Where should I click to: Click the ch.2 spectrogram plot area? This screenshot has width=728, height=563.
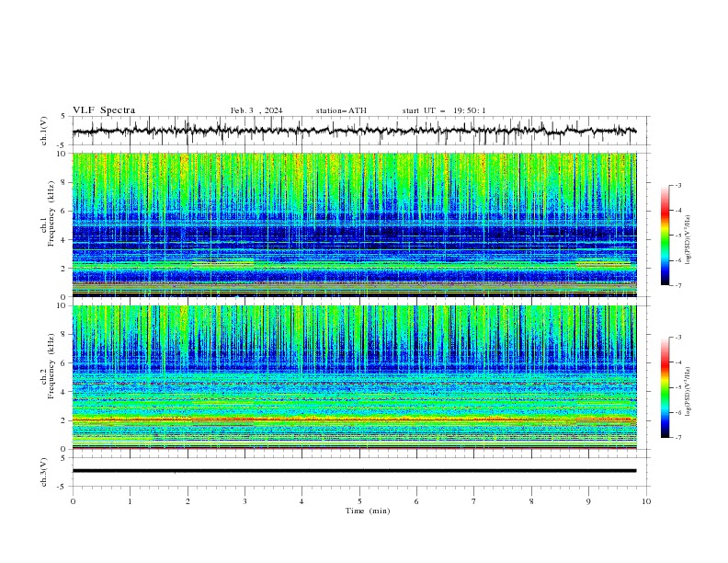click(x=354, y=377)
